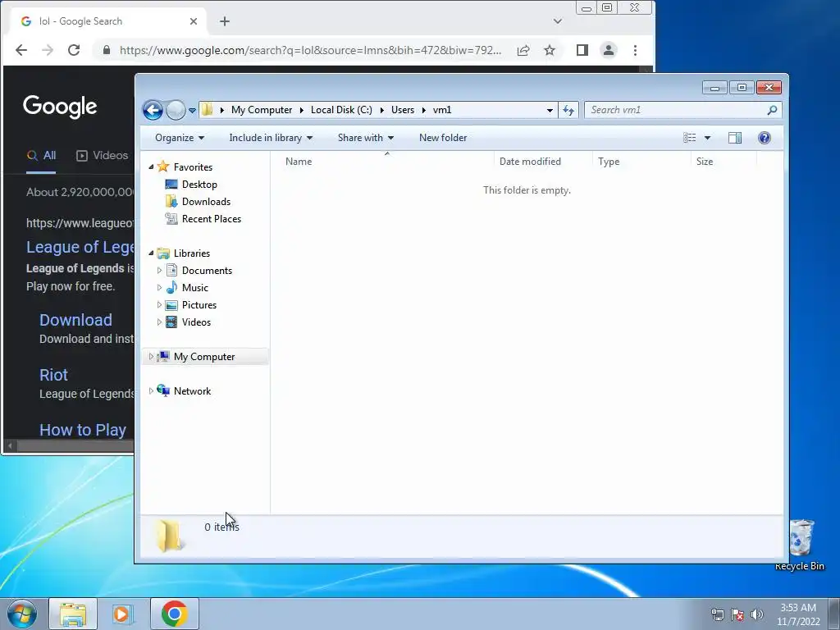Open the Videos library
This screenshot has width=840, height=630.
[196, 322]
